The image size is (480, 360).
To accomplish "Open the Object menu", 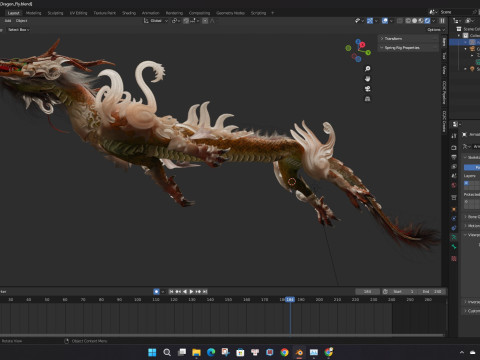I will [21, 21].
